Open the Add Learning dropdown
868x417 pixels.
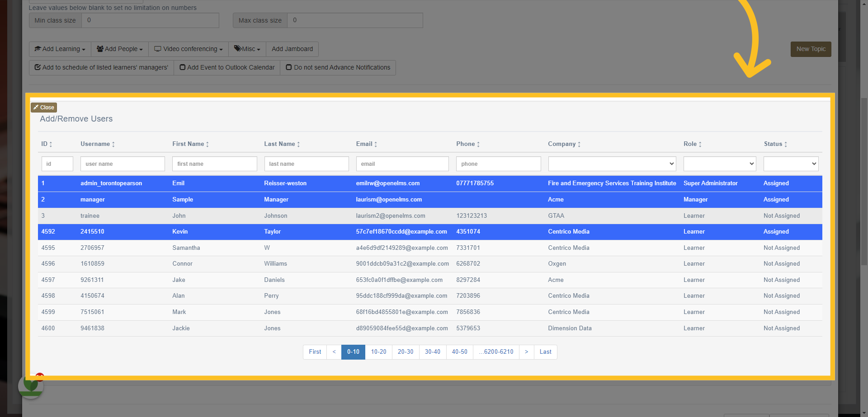(60, 49)
